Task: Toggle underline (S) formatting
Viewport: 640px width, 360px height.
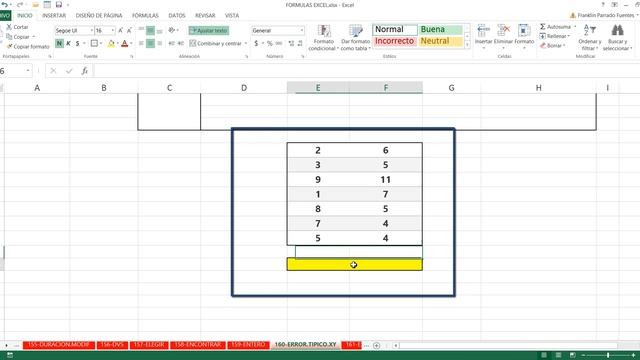Action: click(78, 43)
